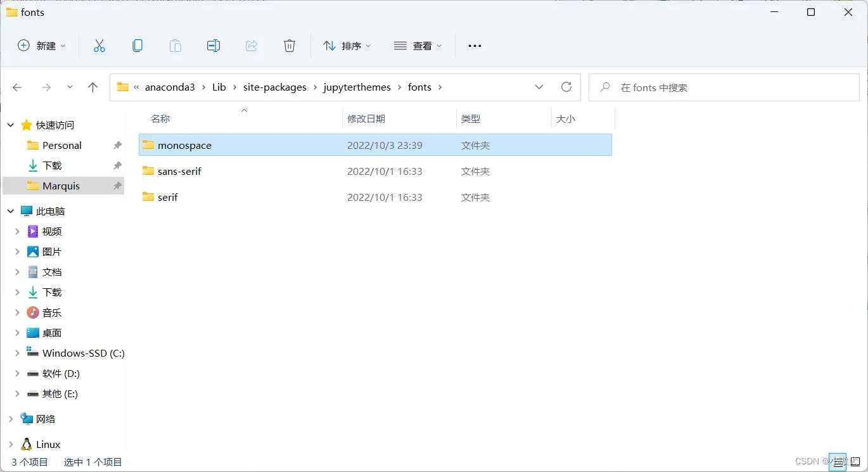Click site-packages in the address path
Image resolution: width=868 pixels, height=472 pixels.
(x=275, y=87)
